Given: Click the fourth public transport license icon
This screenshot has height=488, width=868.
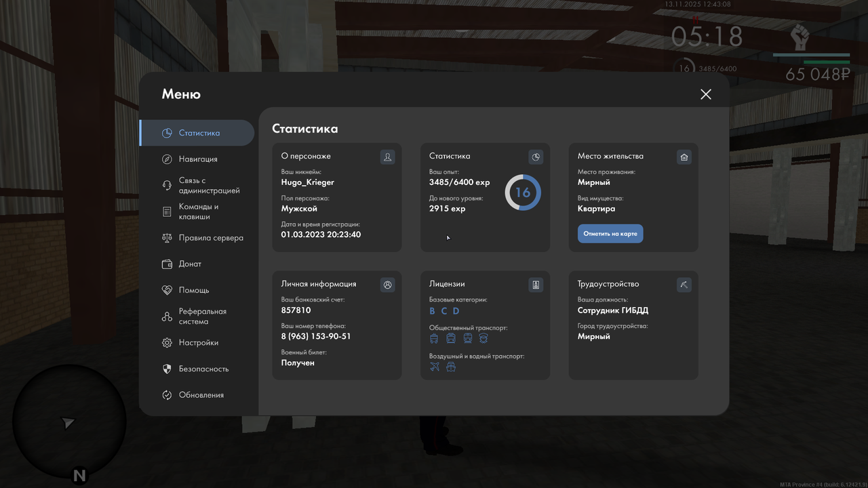Looking at the screenshot, I should pyautogui.click(x=484, y=338).
